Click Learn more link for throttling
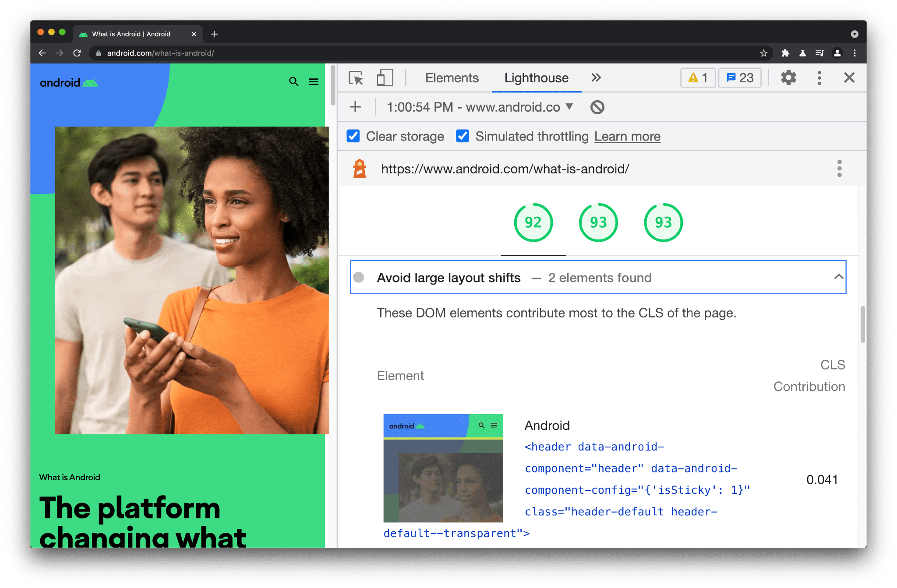 tap(627, 137)
